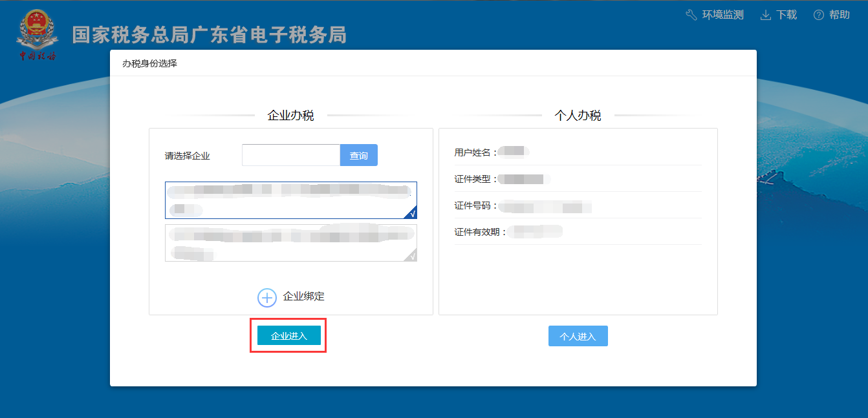Click the 查询 search button
868x418 pixels.
[x=358, y=155]
